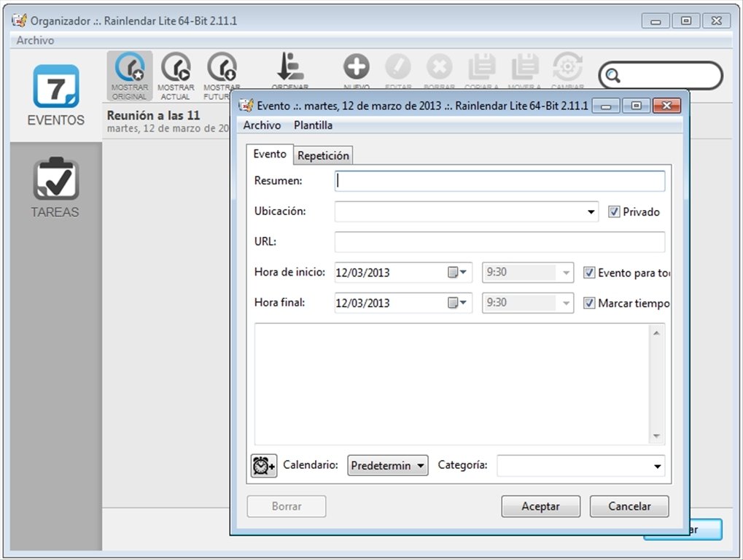Click the Cancelar button
This screenshot has width=743, height=560.
pyautogui.click(x=629, y=507)
